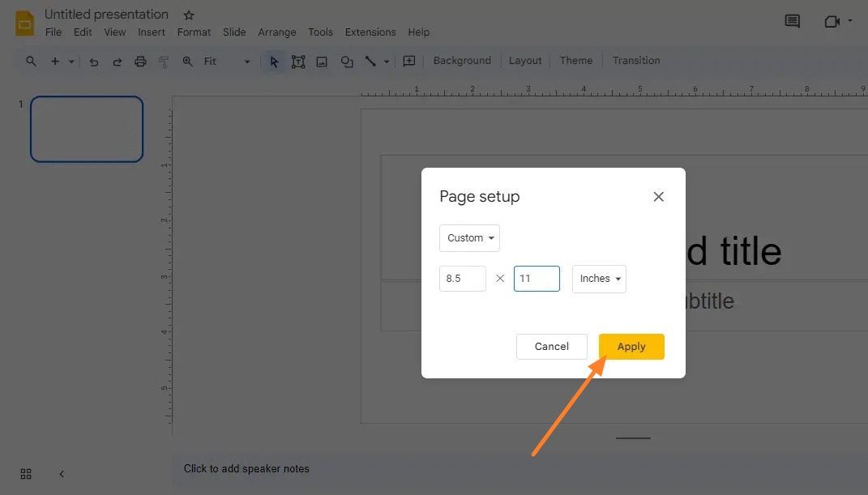The height and width of the screenshot is (495, 868).
Task: Apply the page setup changes
Action: tap(631, 346)
